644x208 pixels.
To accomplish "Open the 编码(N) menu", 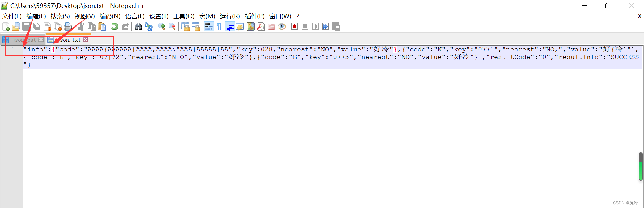I will [110, 16].
